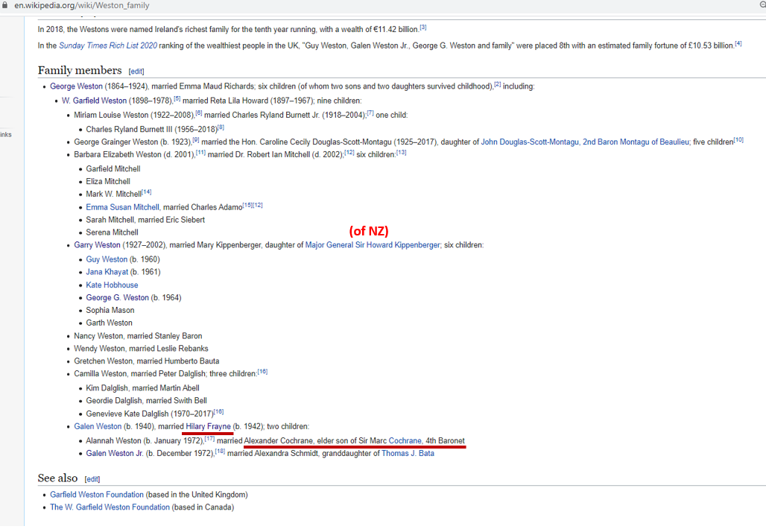Click the Garth Weston list entry
766x532 pixels.
tap(110, 323)
